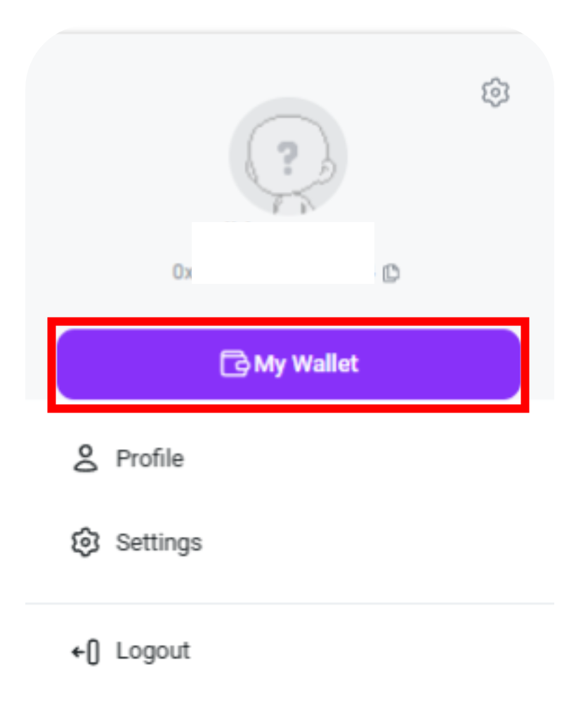576x728 pixels.
Task: Click the question mark on the avatar
Action: coord(287,158)
